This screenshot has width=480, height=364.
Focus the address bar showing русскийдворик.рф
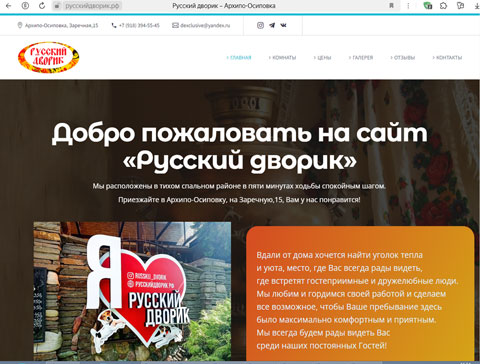coord(92,6)
